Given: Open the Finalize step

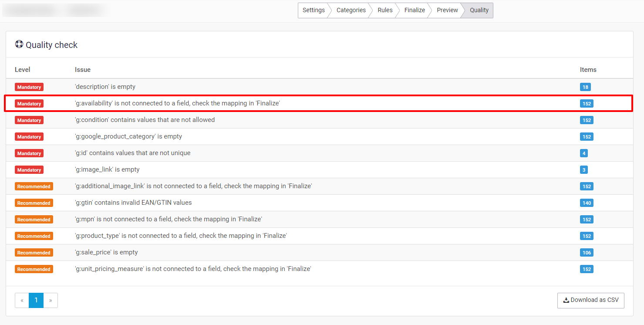Looking at the screenshot, I should click(414, 10).
